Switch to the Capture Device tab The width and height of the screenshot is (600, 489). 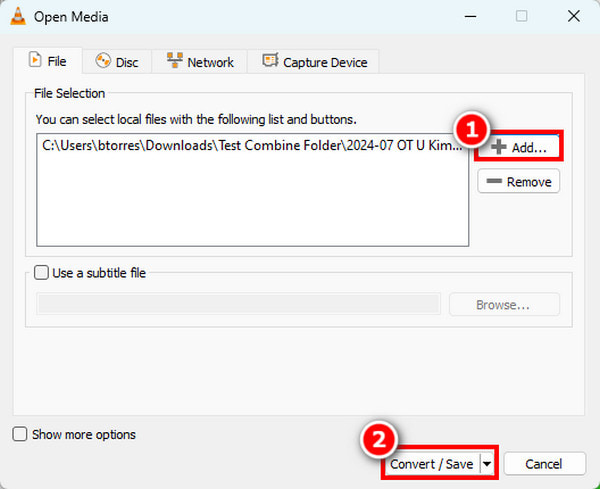point(313,62)
